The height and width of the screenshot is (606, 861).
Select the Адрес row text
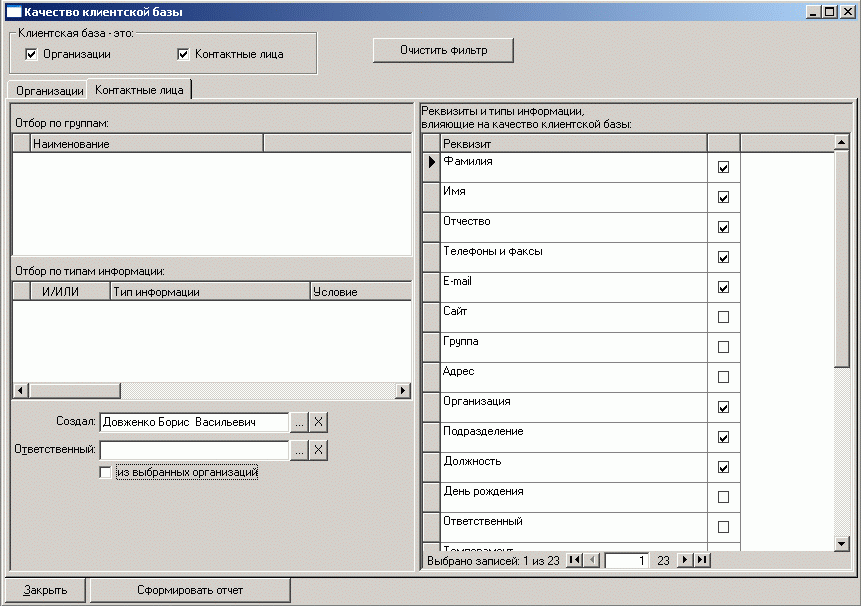click(x=459, y=371)
